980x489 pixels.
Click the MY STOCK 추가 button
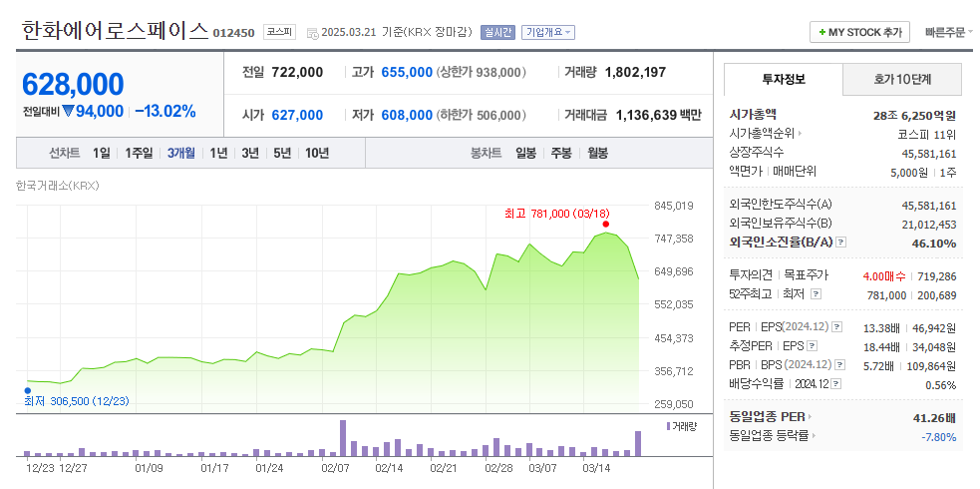859,33
